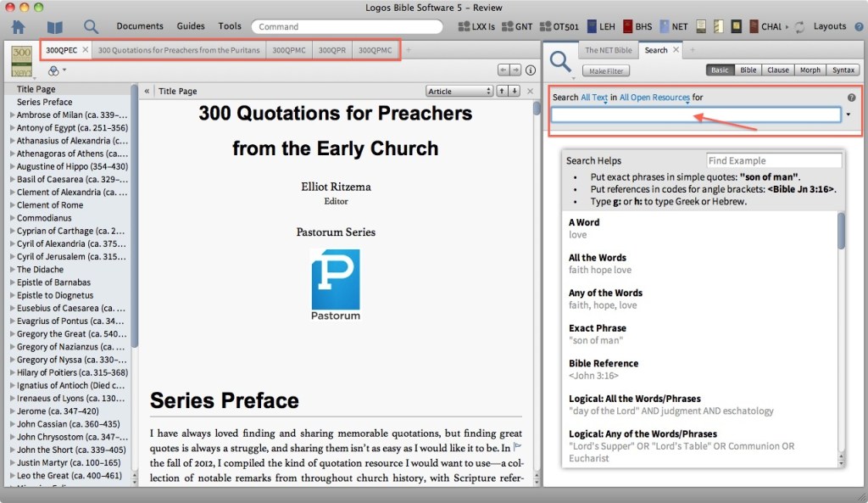Open the NET Bible resource shortcut

tap(673, 26)
